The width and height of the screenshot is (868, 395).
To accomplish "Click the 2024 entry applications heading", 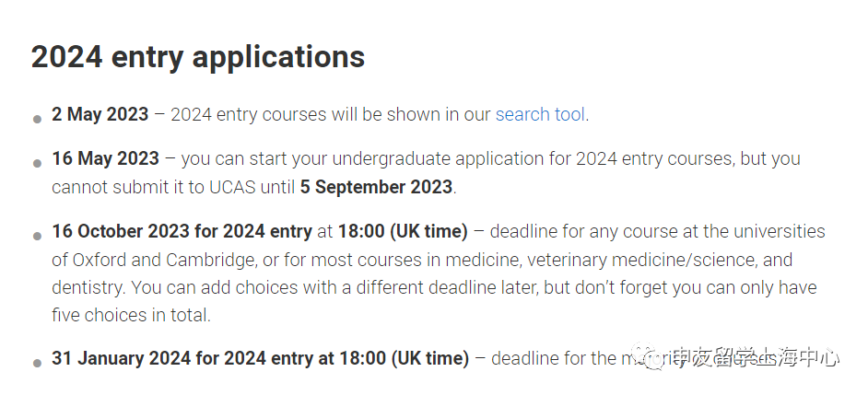I will 198,57.
